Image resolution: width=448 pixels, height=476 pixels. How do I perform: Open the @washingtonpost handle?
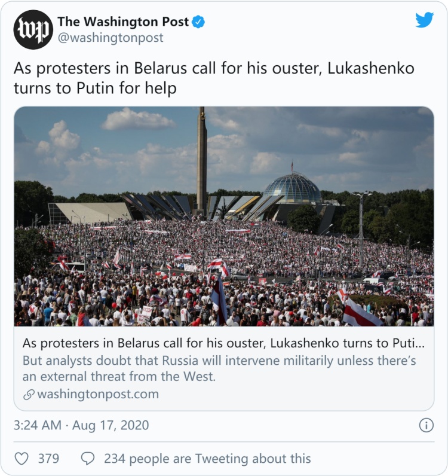[111, 38]
